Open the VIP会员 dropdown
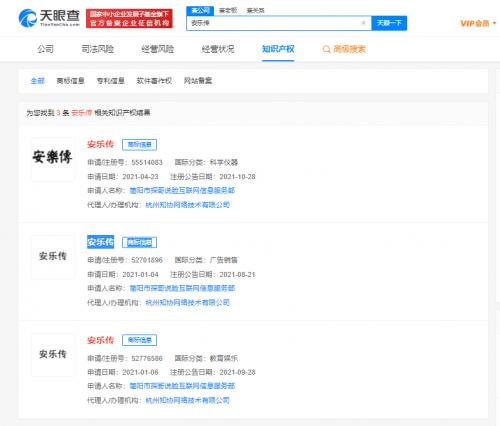 (478, 23)
